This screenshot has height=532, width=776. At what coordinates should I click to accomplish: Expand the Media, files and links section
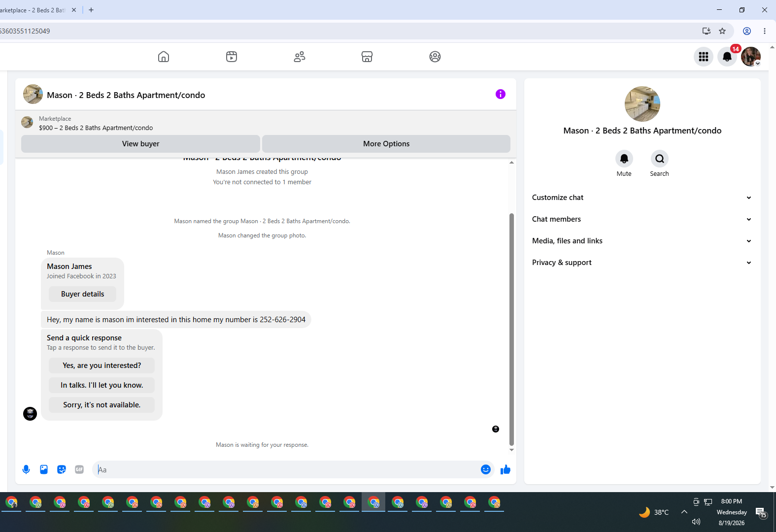(642, 241)
